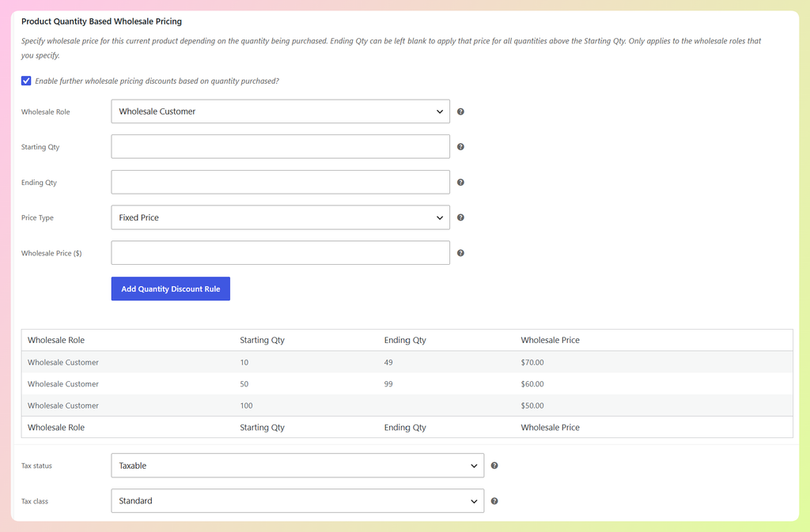Click the Wholesale Price table header

[x=551, y=341]
